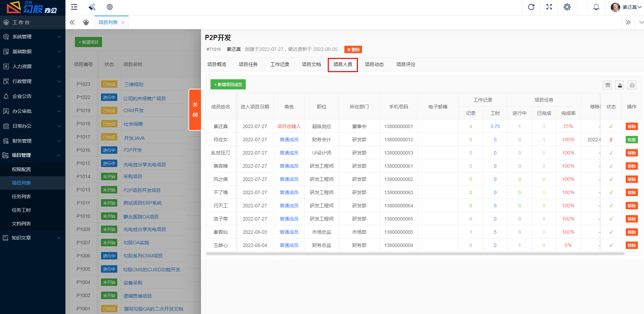This screenshot has height=314, width=644.
Task: Click the 进行中 status badge of P1022
Action: coord(109,97)
